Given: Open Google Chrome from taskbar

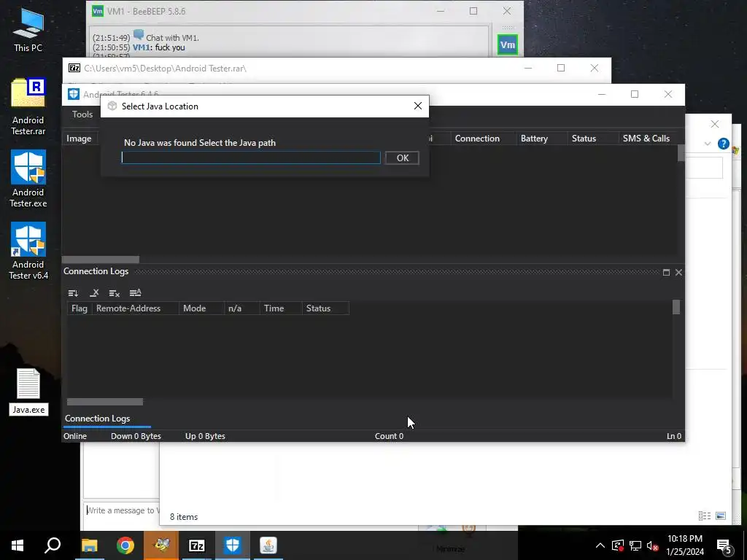Looking at the screenshot, I should [125, 545].
